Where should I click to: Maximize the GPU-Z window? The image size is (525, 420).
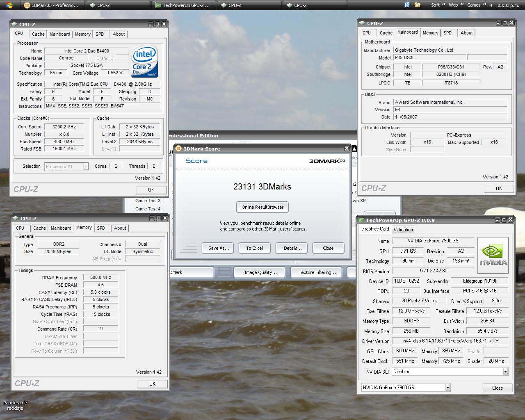[x=504, y=220]
